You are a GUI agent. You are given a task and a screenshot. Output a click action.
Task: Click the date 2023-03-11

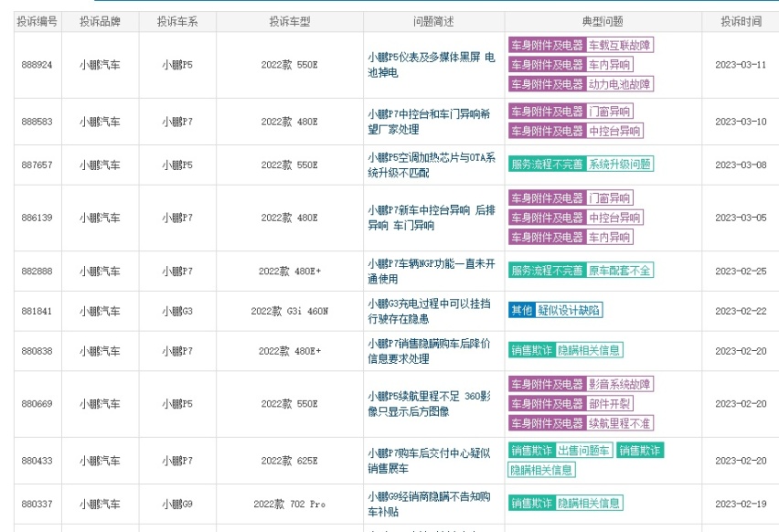click(x=741, y=65)
